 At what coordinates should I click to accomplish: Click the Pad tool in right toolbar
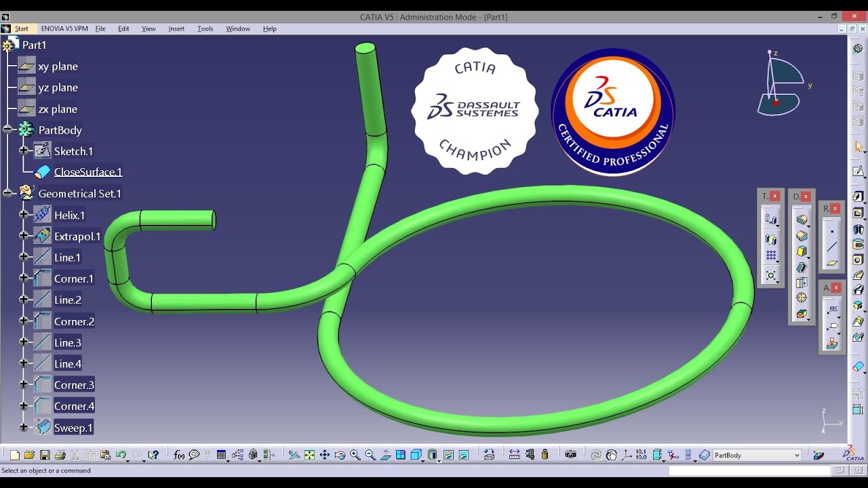pos(858,196)
